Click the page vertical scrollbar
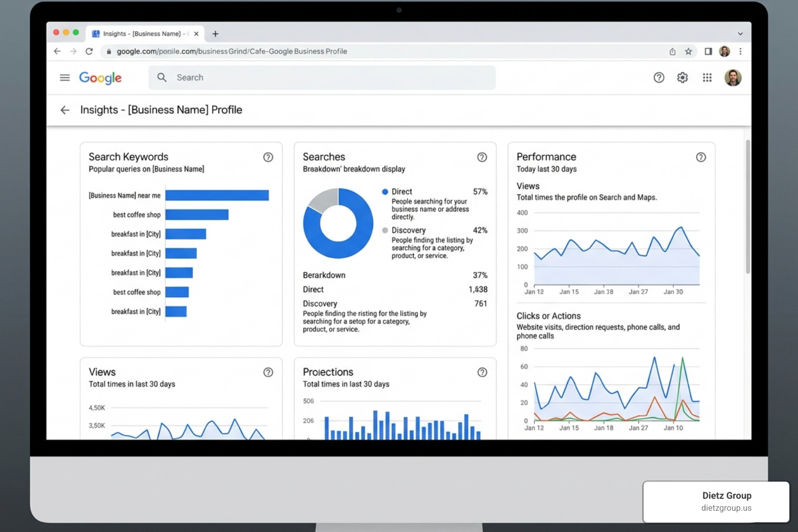The width and height of the screenshot is (798, 532). pos(748,206)
